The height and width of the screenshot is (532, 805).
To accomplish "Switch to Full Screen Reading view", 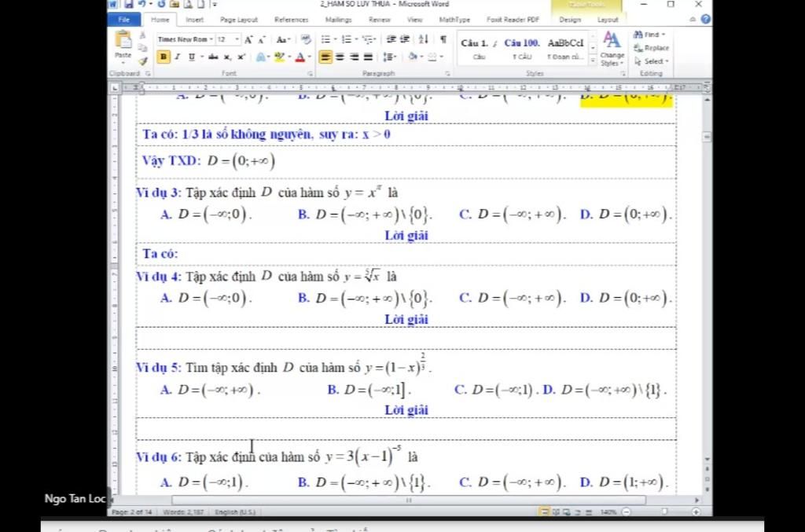I will [x=556, y=512].
